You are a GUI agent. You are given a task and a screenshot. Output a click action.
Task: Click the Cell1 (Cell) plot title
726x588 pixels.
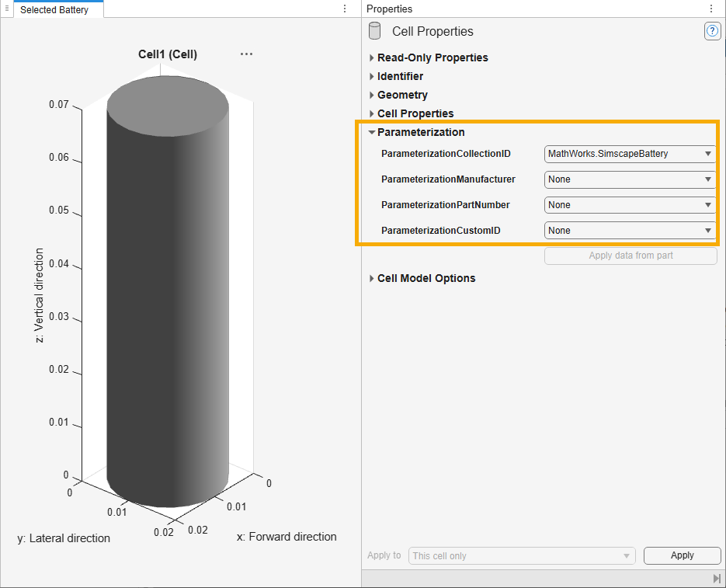click(x=168, y=54)
